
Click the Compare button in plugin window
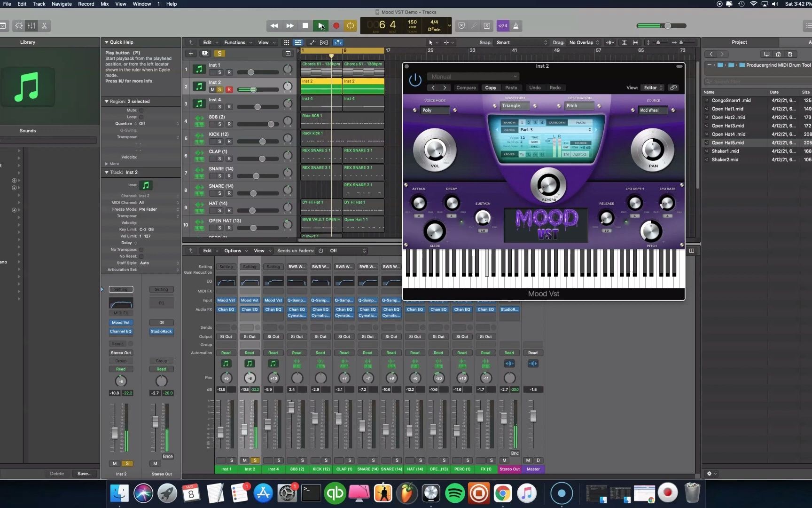[x=466, y=88]
